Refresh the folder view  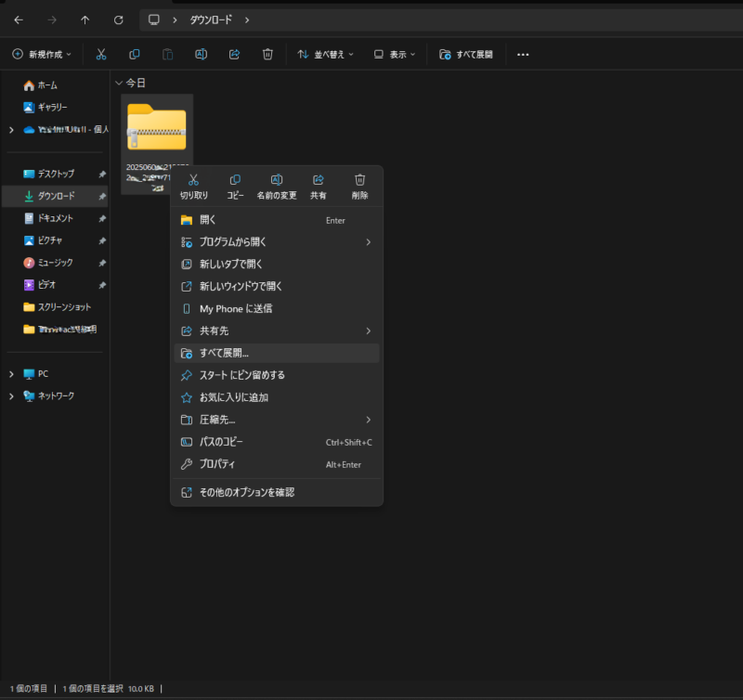119,19
